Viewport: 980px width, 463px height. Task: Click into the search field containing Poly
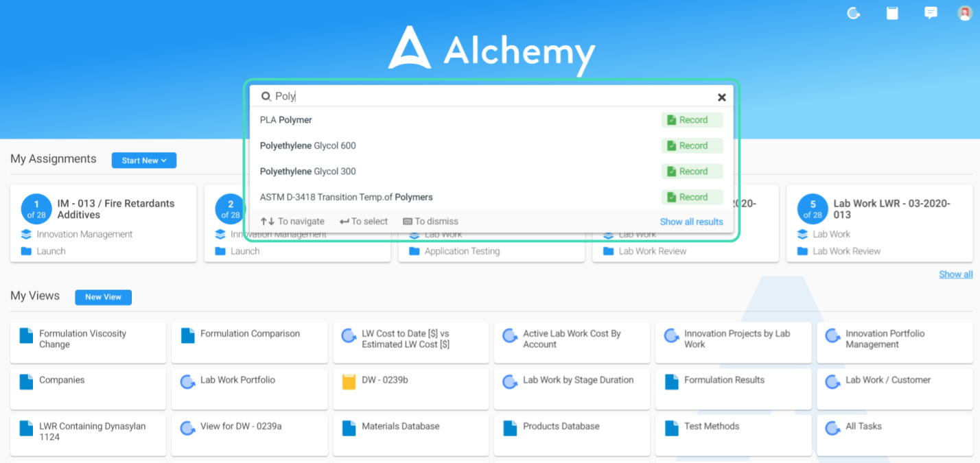[491, 97]
